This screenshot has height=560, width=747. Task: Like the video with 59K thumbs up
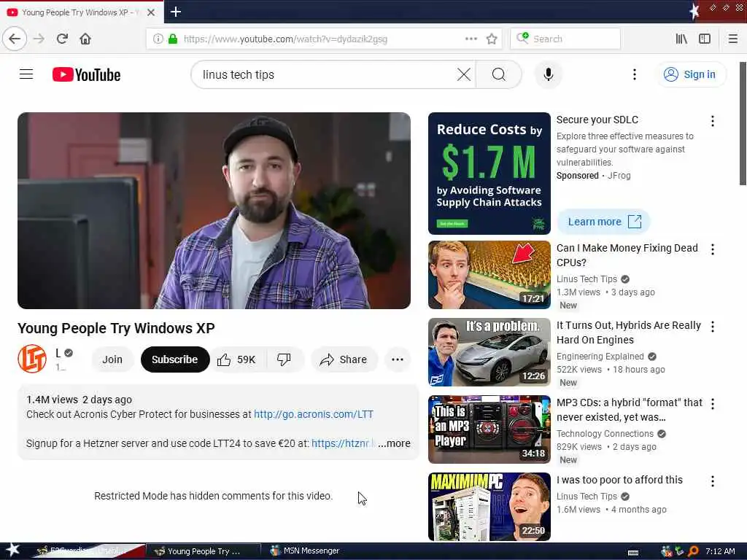click(x=238, y=359)
